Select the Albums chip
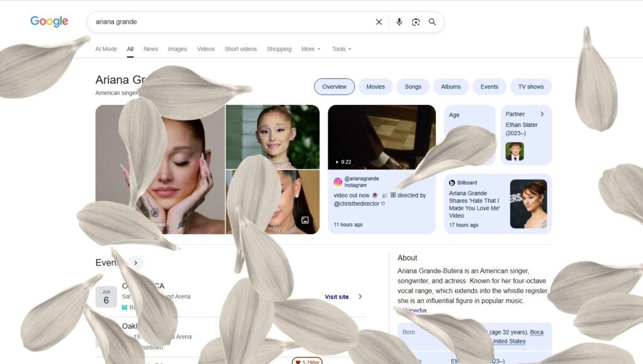Screen dimensions: 643x364 click(x=451, y=87)
